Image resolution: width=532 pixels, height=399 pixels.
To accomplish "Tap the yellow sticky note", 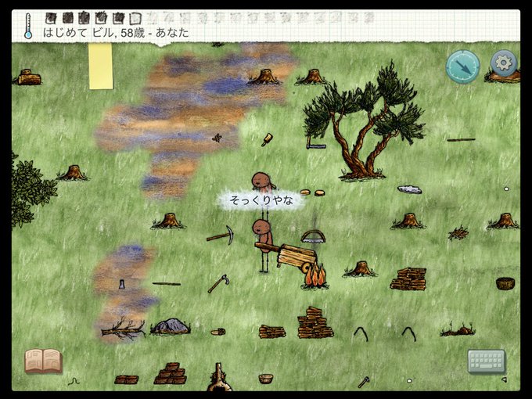I will point(101,66).
